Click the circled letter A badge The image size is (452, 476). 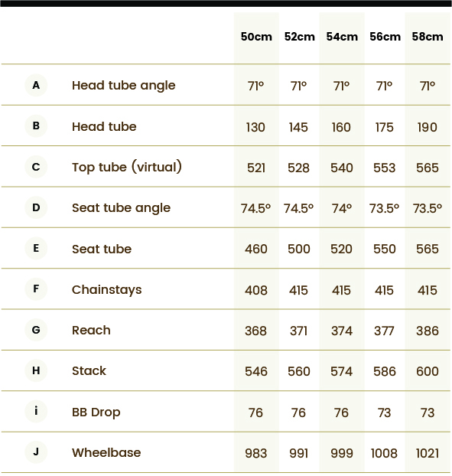[x=36, y=85]
